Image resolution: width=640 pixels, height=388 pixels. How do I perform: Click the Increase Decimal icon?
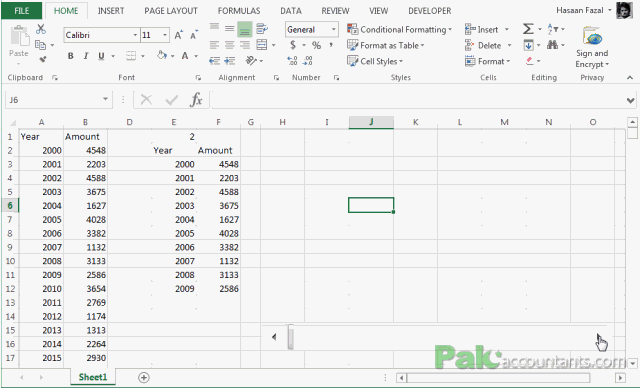pos(292,61)
